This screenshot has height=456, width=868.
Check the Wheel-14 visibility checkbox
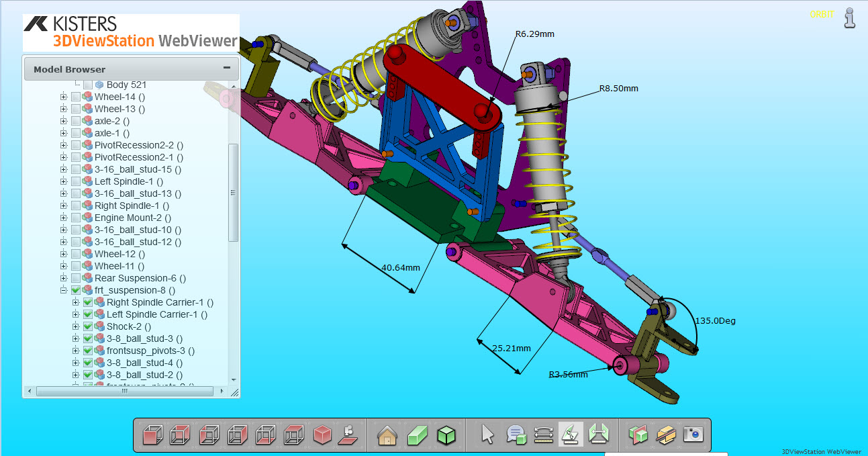(75, 97)
